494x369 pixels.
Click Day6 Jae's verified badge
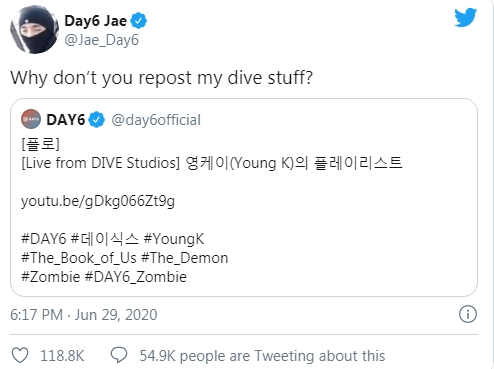[x=138, y=21]
